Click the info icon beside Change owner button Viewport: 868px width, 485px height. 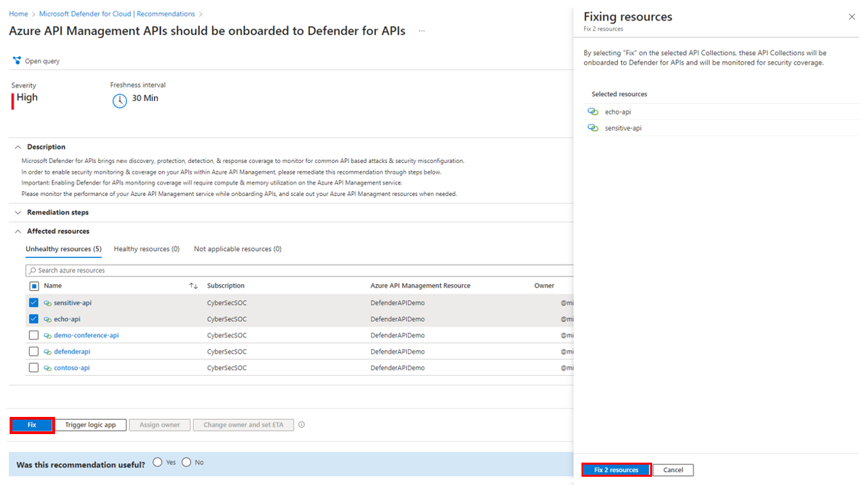302,424
